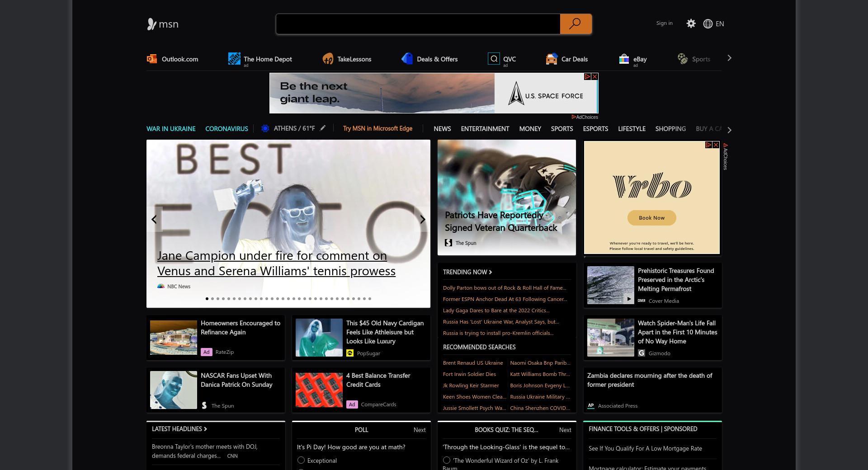Select 'The Wonderful Wizard of Oz' quiz answer
The height and width of the screenshot is (470, 868).
pyautogui.click(x=447, y=460)
